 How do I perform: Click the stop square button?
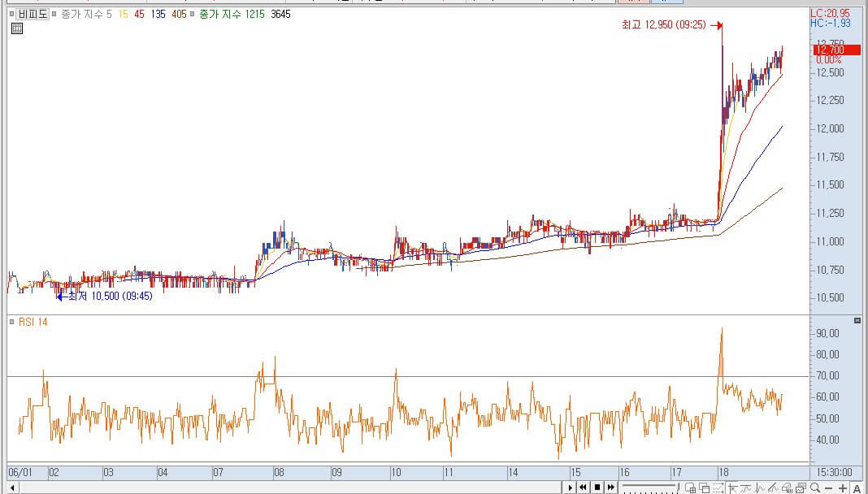tap(597, 487)
